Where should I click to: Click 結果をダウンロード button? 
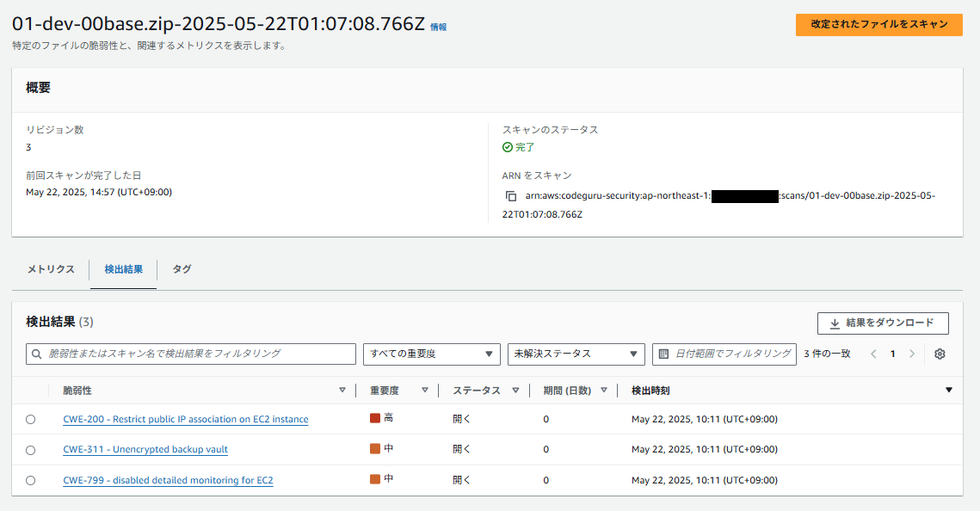883,323
